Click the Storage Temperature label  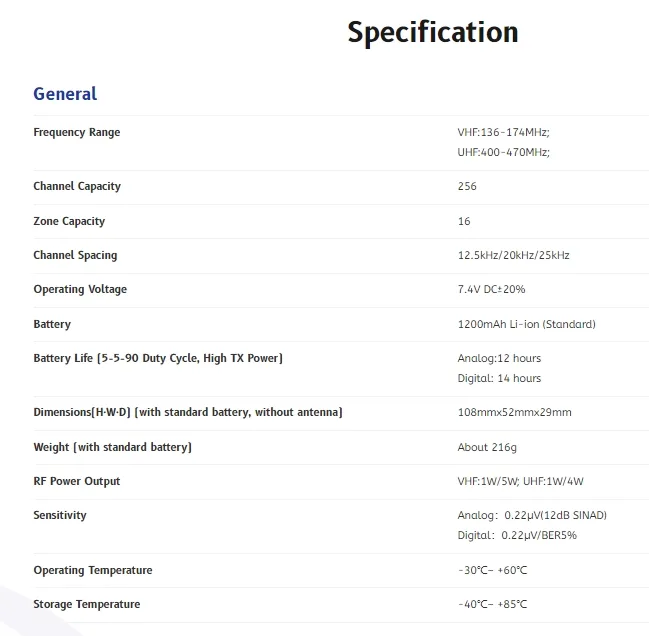87,604
